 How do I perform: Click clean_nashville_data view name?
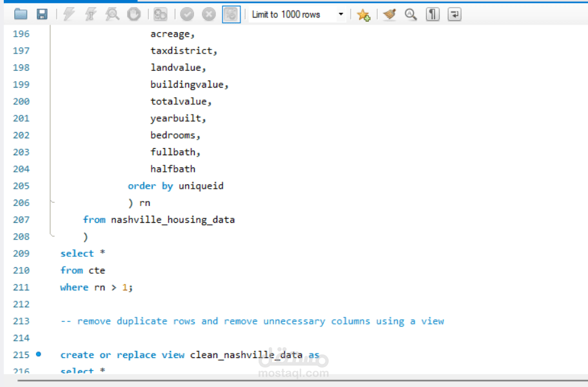pos(246,354)
